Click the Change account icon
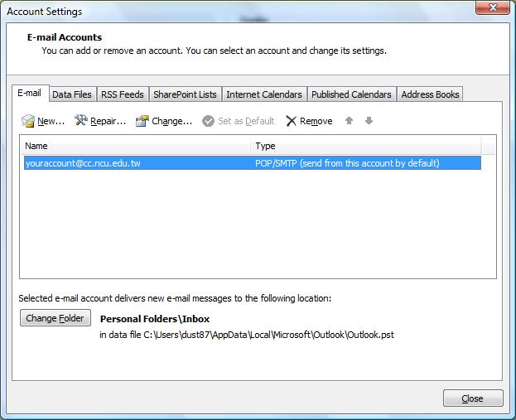This screenshot has height=420, width=516. [142, 121]
